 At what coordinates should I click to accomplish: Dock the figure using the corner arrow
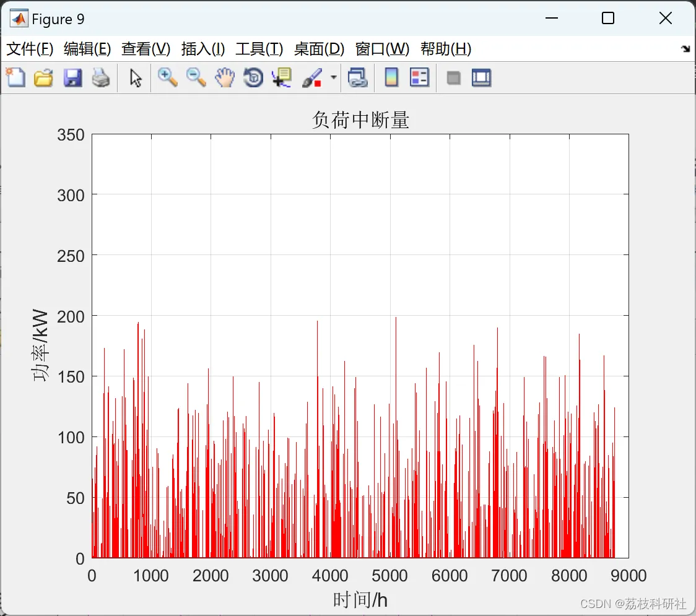pos(685,49)
